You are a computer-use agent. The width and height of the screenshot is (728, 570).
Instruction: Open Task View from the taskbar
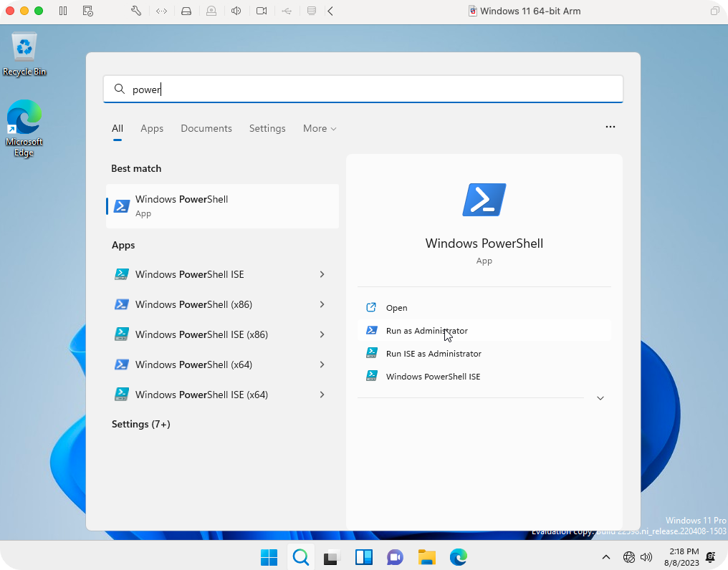click(332, 557)
